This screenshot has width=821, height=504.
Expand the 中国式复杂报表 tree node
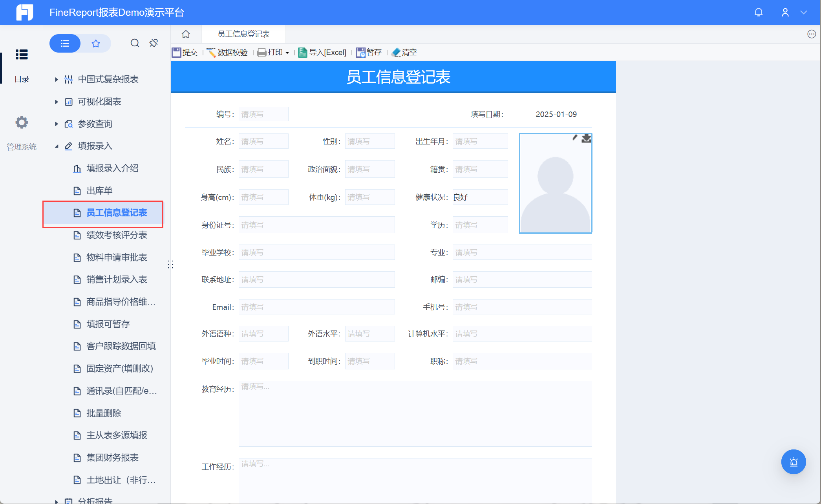click(x=57, y=79)
